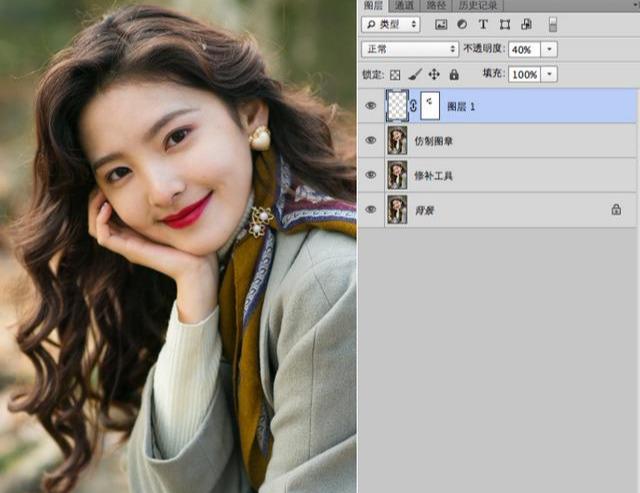Open the 正常 blend mode dropdown

(409, 49)
